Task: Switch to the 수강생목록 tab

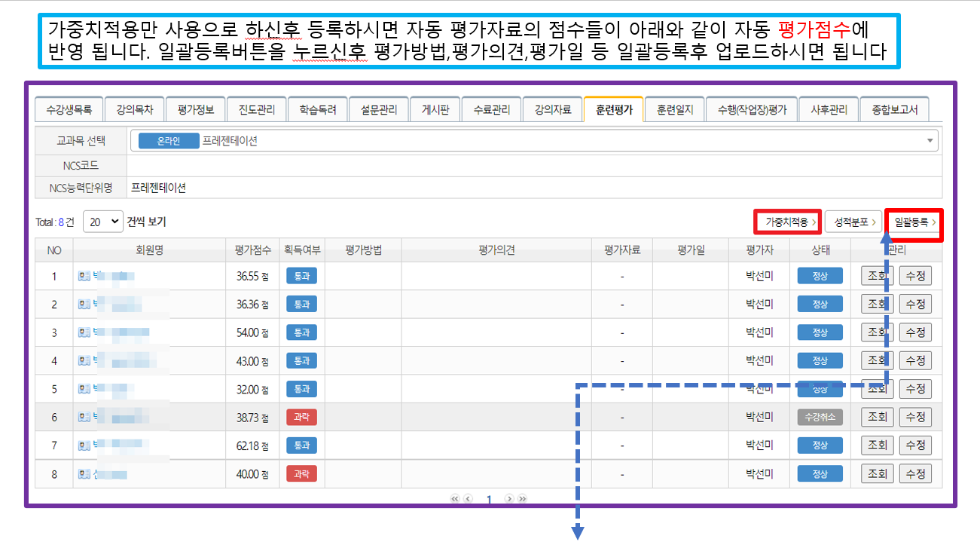Action: click(x=69, y=109)
